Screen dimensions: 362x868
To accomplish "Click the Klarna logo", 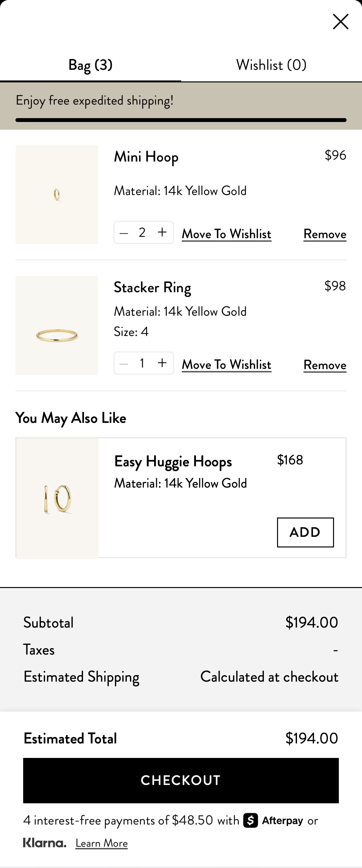I will 45,843.
